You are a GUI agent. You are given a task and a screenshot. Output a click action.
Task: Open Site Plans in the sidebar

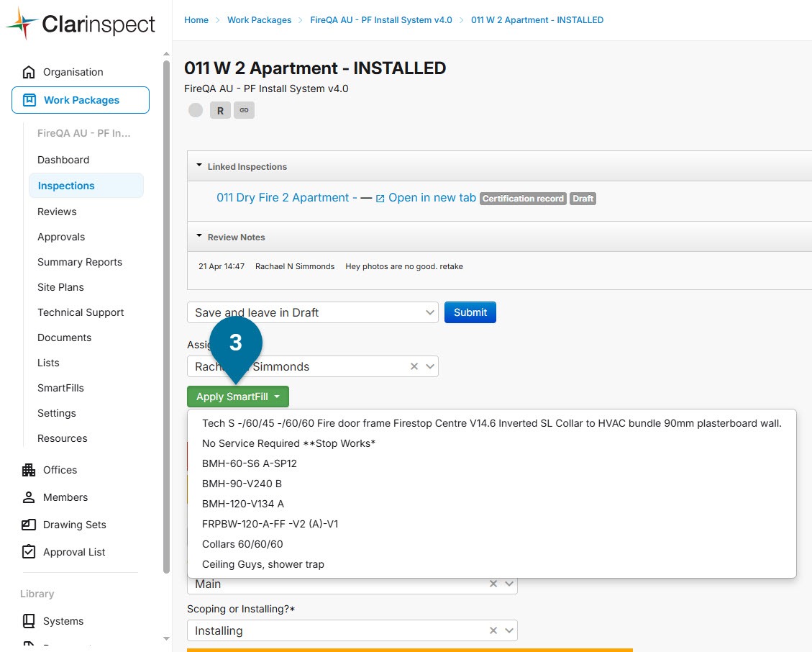click(60, 288)
